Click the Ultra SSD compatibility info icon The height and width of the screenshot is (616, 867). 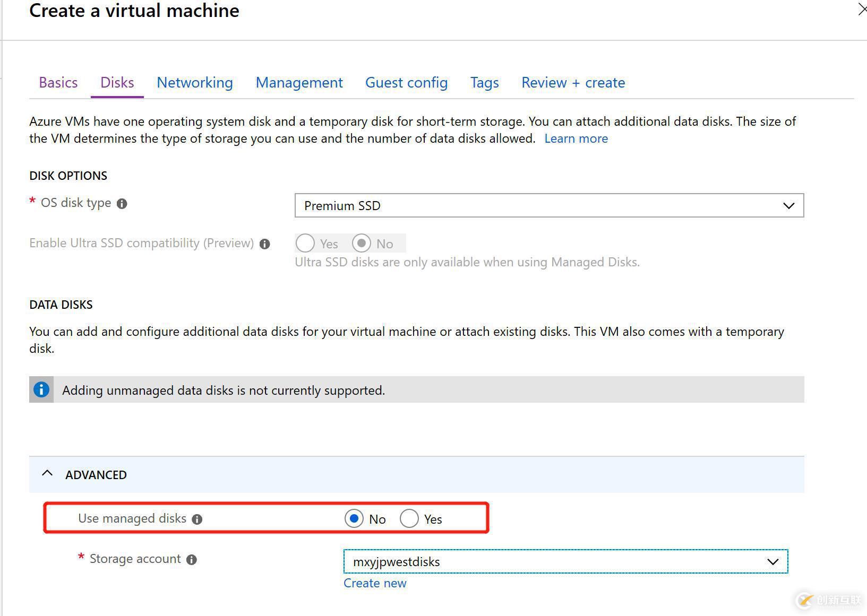[x=265, y=244]
